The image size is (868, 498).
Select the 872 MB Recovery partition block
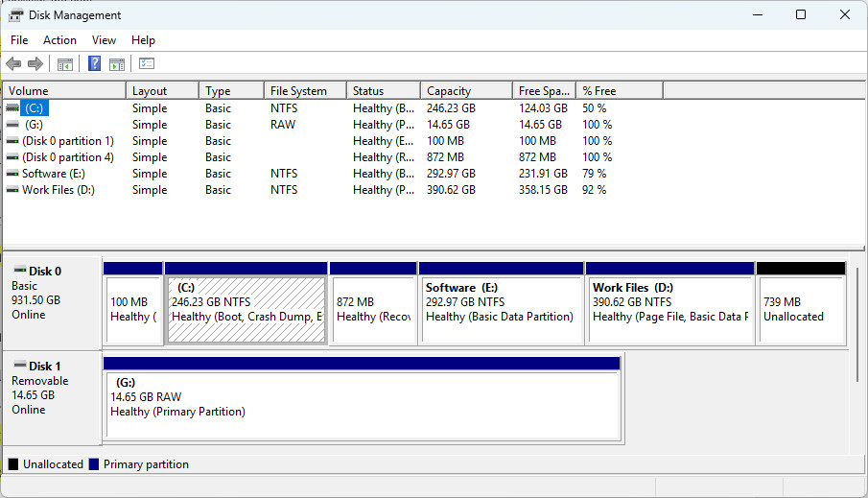[x=373, y=303]
